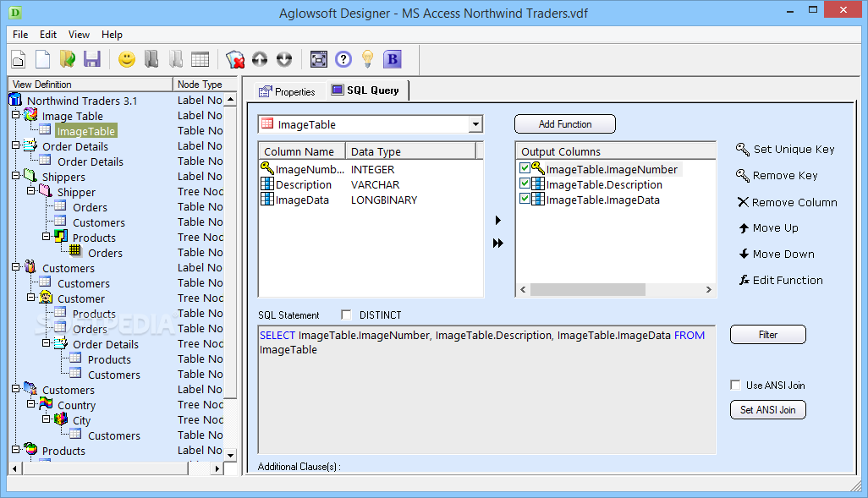Select the Description column row

click(371, 185)
